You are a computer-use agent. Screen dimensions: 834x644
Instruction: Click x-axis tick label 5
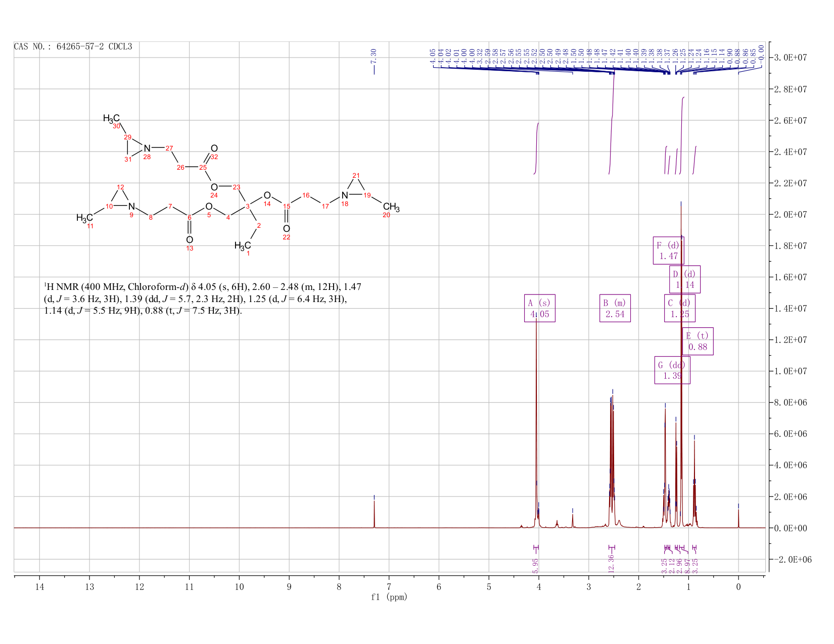pyautogui.click(x=489, y=587)
